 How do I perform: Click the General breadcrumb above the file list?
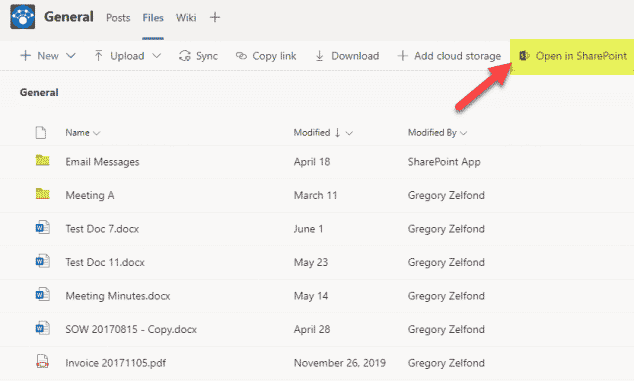pos(39,92)
